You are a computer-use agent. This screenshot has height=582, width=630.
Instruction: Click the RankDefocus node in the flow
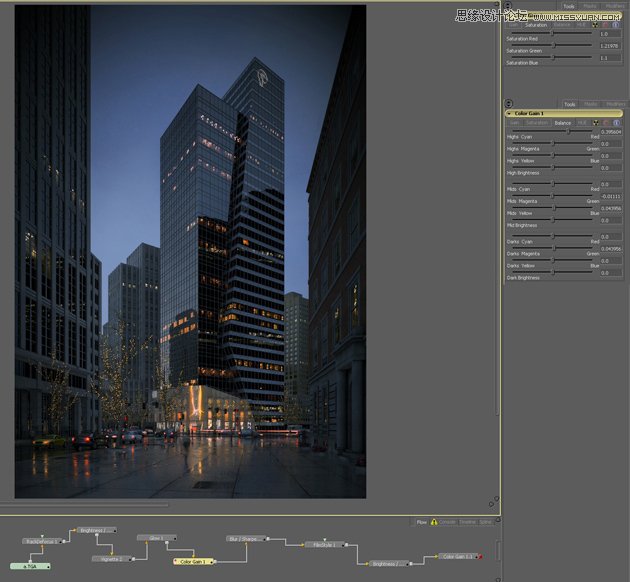tap(42, 541)
